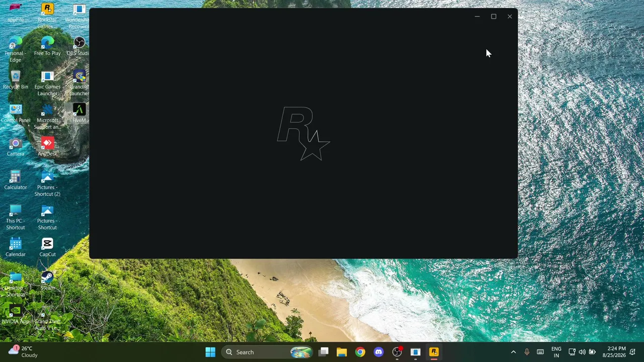644x362 pixels.
Task: Select the Calculator desktop shortcut
Action: click(x=16, y=180)
